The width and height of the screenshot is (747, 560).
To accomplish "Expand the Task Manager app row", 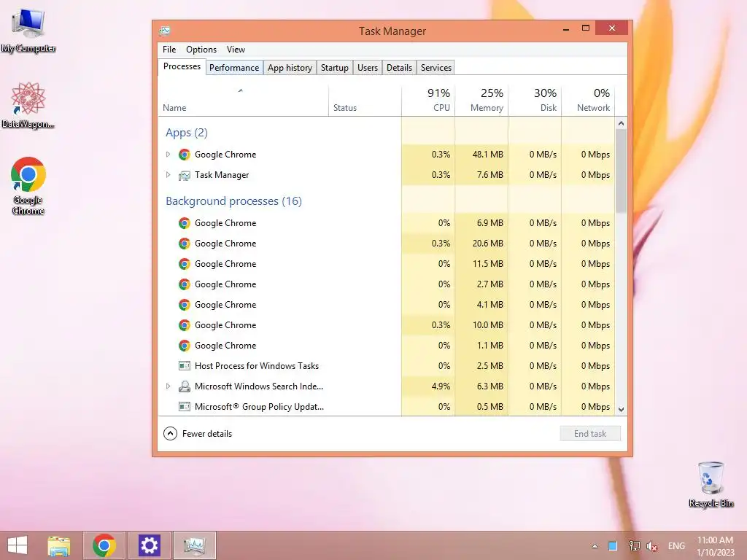I will coord(168,175).
